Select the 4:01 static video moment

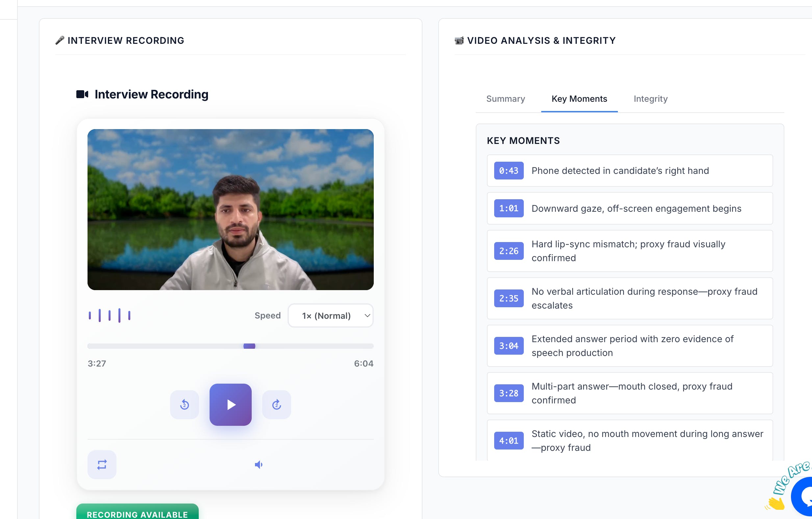tap(509, 441)
